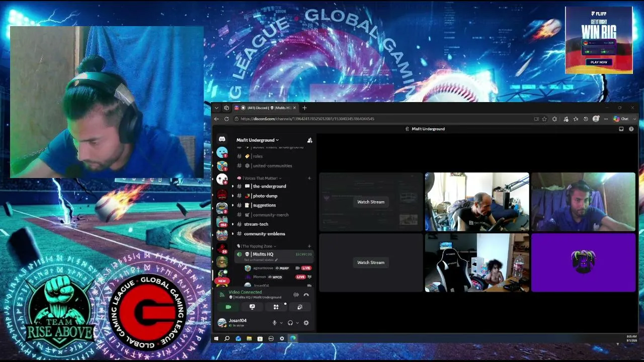Screen dimensions: 644x362
Task: Click lower Watch Stream button
Action: tap(371, 262)
